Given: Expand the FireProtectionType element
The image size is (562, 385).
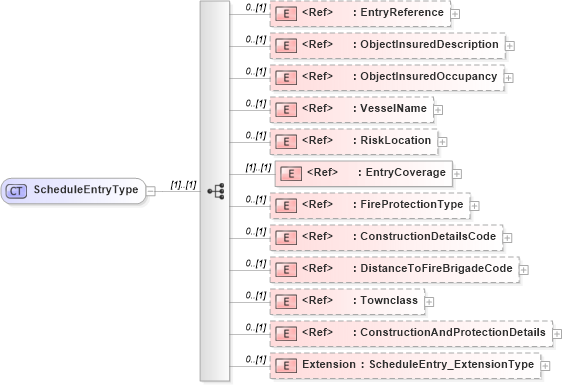Looking at the screenshot, I should pos(475,206).
